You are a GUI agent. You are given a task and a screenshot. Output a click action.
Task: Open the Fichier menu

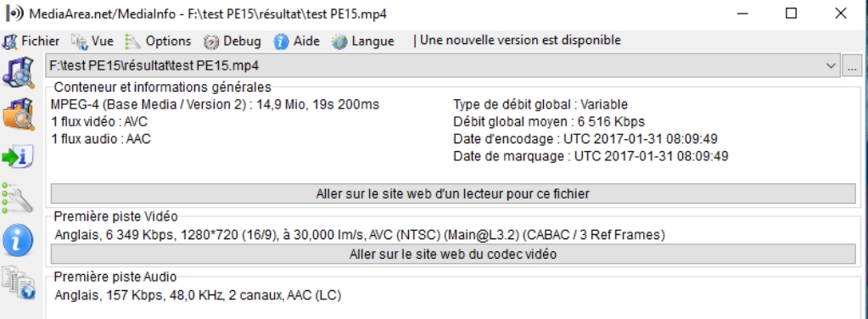coord(31,41)
